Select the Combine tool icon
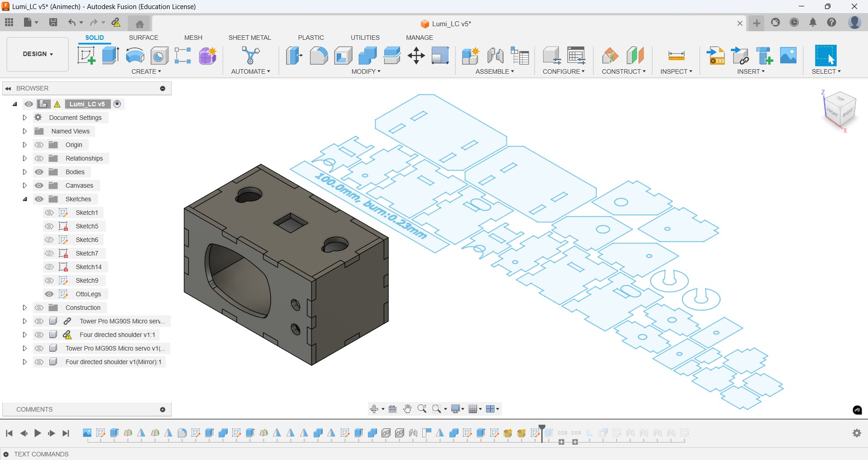The width and height of the screenshot is (868, 460). click(367, 56)
